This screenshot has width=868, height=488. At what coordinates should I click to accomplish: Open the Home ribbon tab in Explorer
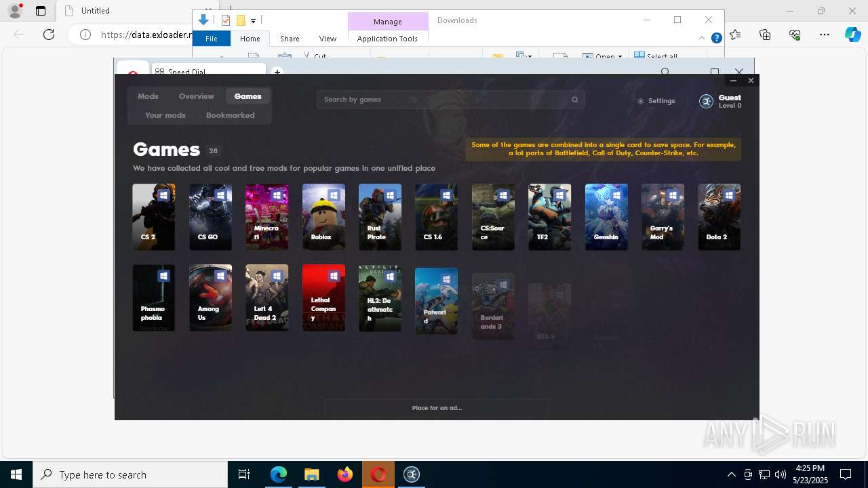coord(250,39)
